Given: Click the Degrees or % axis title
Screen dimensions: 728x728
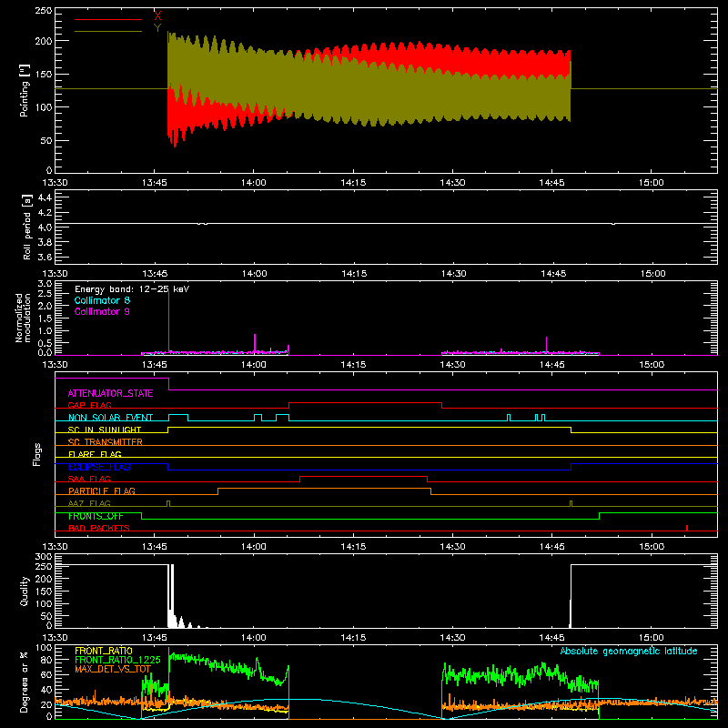Looking at the screenshot, I should pos(24,682).
